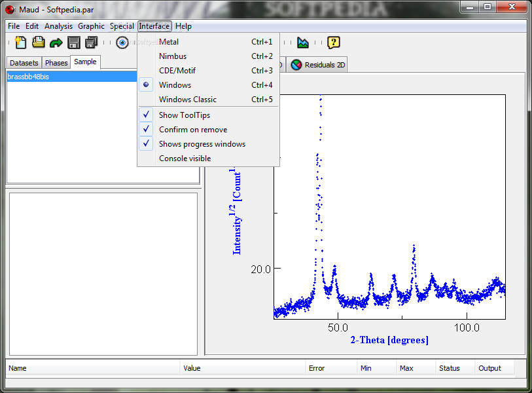The width and height of the screenshot is (532, 393).
Task: Open the Graphic menu
Action: [91, 26]
